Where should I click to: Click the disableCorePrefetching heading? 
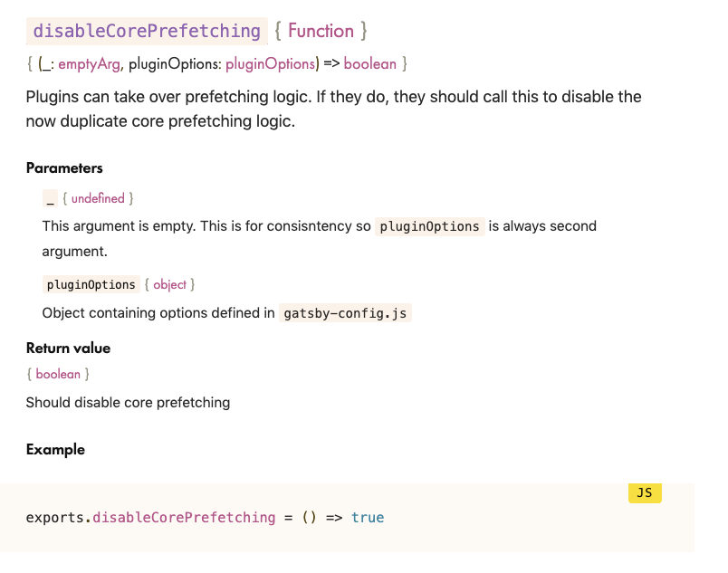pyautogui.click(x=147, y=31)
